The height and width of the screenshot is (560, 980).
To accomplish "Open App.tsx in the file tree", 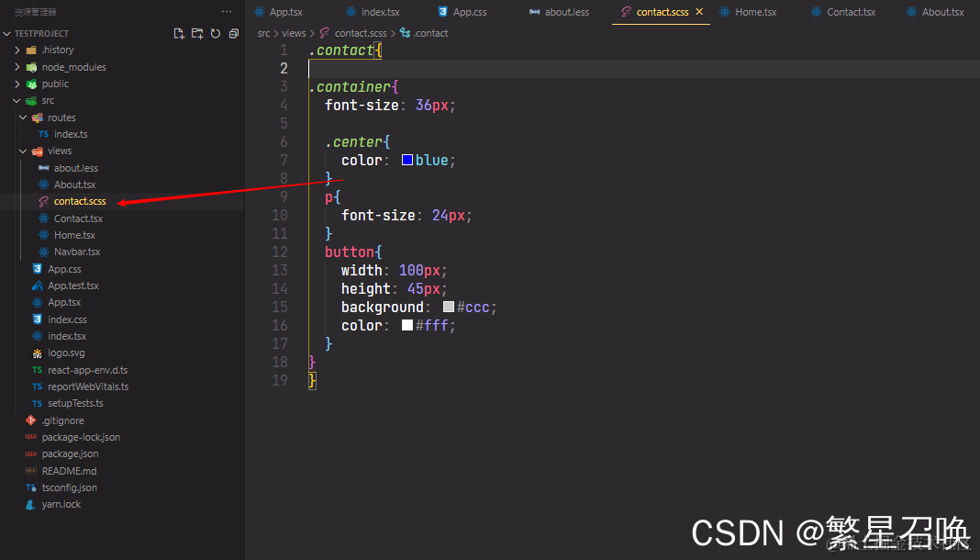I will point(64,303).
